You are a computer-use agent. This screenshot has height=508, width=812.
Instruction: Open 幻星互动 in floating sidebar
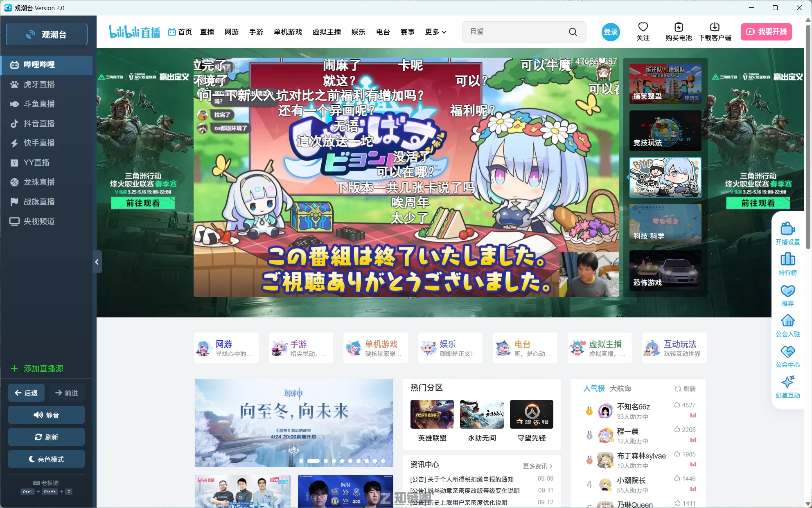(x=787, y=387)
